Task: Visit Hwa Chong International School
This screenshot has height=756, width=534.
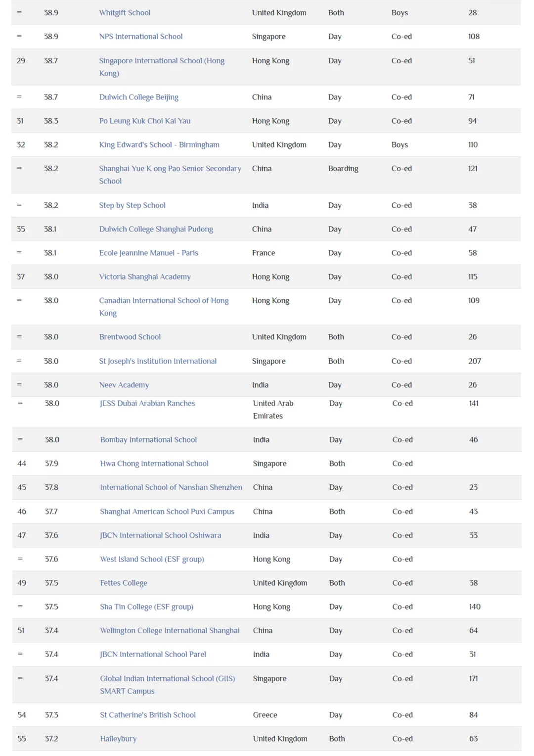Action: tap(154, 464)
